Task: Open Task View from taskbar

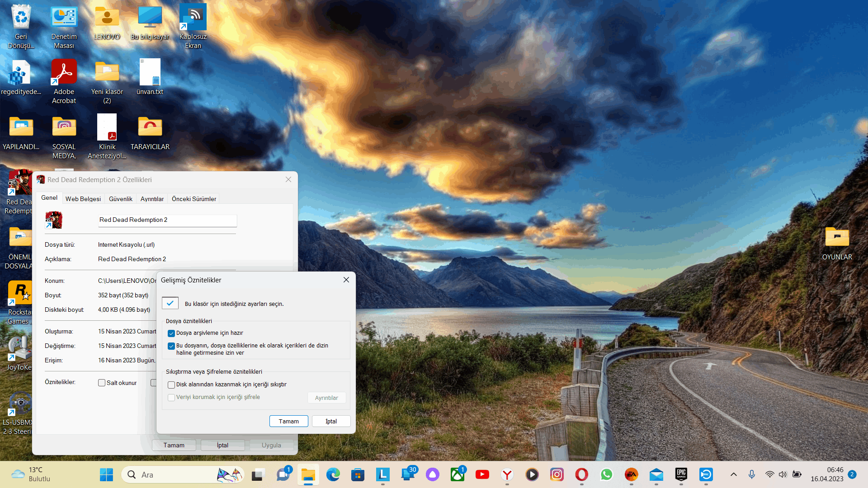Action: coord(259,474)
